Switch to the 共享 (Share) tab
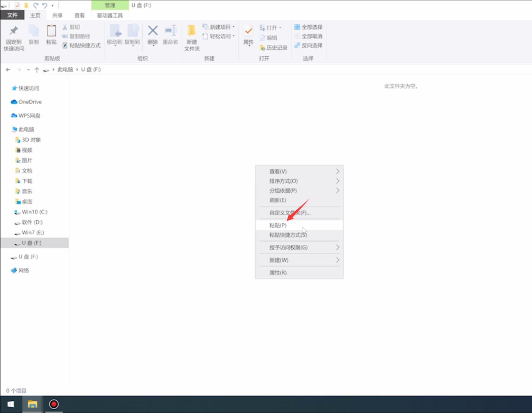This screenshot has height=413, width=532. [x=57, y=15]
